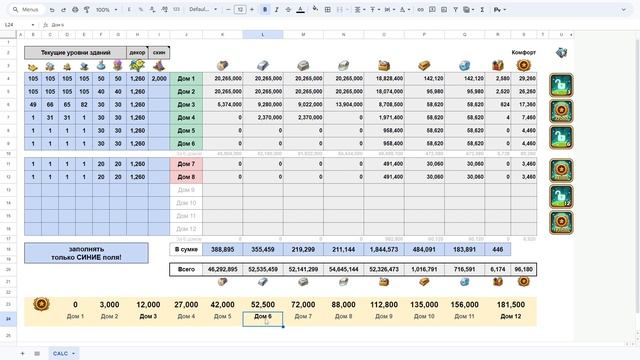Click the wood log resource icon in row 3
The width and height of the screenshot is (640, 360).
222,65
